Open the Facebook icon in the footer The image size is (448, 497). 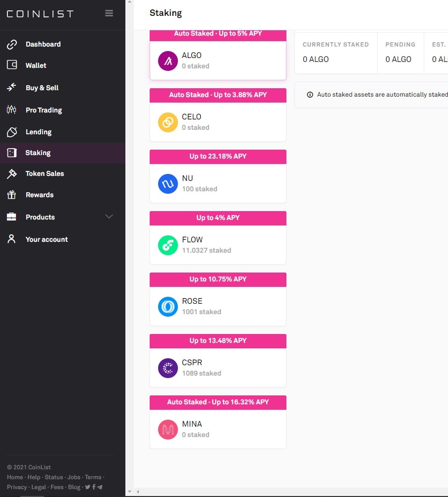coord(94,487)
